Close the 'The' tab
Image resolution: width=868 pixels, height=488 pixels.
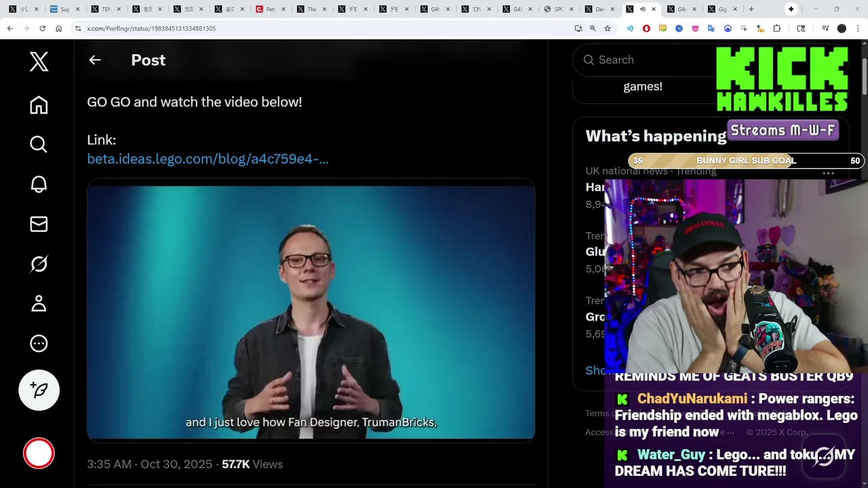(324, 9)
